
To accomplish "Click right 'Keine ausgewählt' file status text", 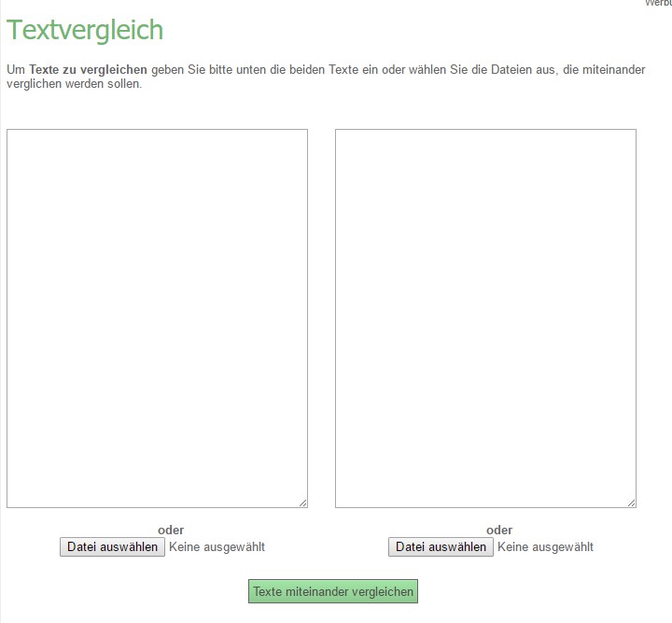I will (x=545, y=546).
